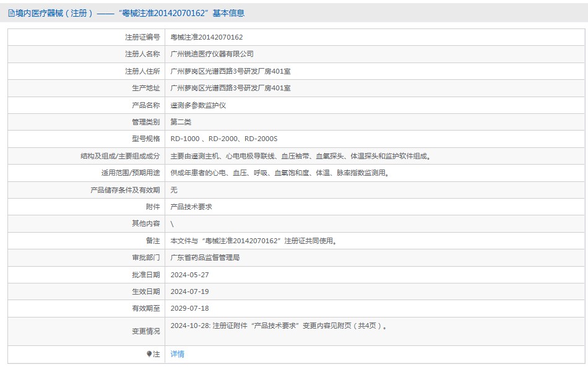
Task: Select the approval date 2024-05-27
Action: point(189,275)
